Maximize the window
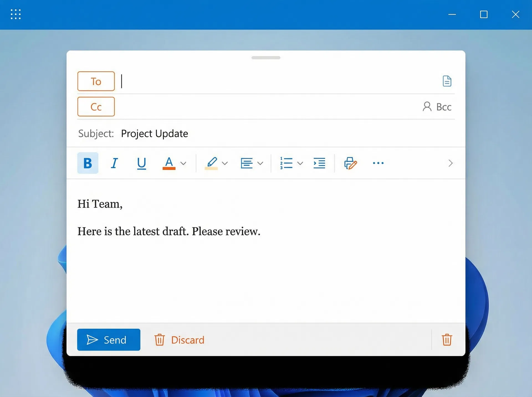532x397 pixels. click(x=484, y=14)
